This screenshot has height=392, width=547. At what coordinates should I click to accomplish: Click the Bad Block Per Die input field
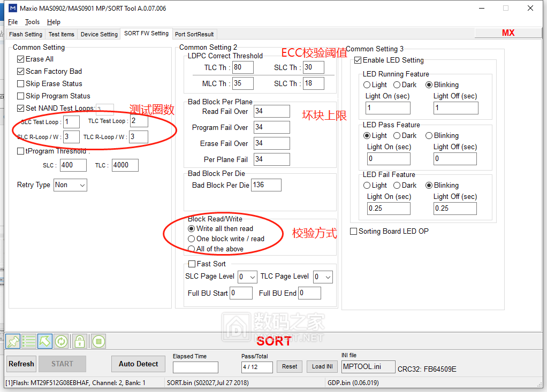(x=267, y=185)
